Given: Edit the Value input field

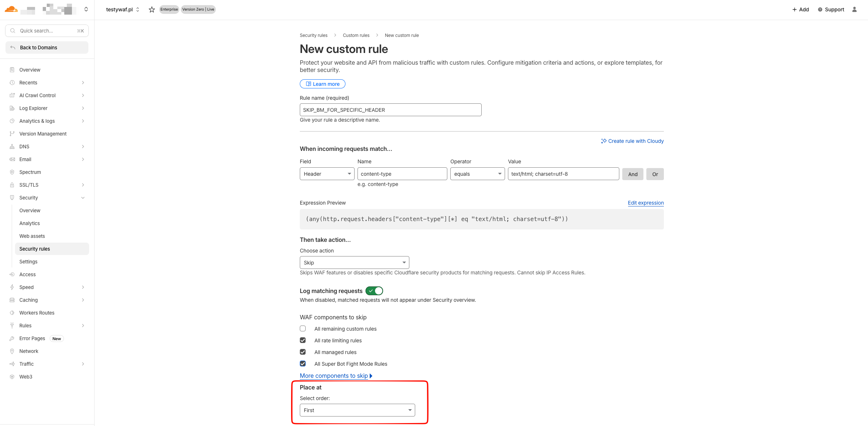Looking at the screenshot, I should tap(563, 174).
